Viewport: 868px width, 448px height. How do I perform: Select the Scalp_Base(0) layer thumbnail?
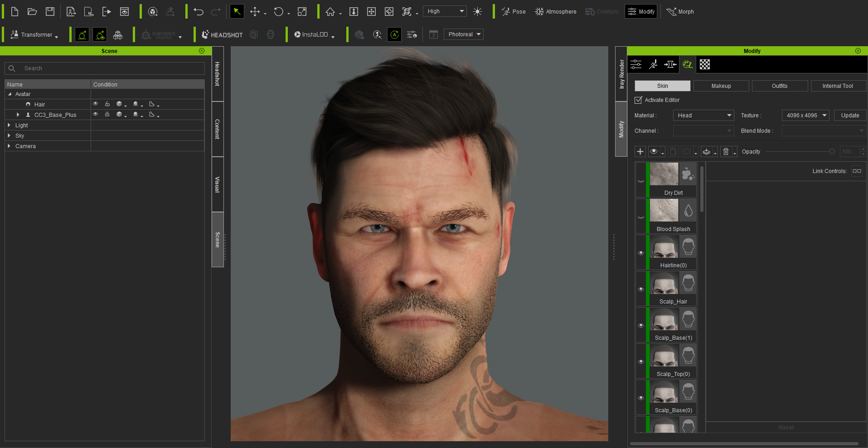pos(664,392)
